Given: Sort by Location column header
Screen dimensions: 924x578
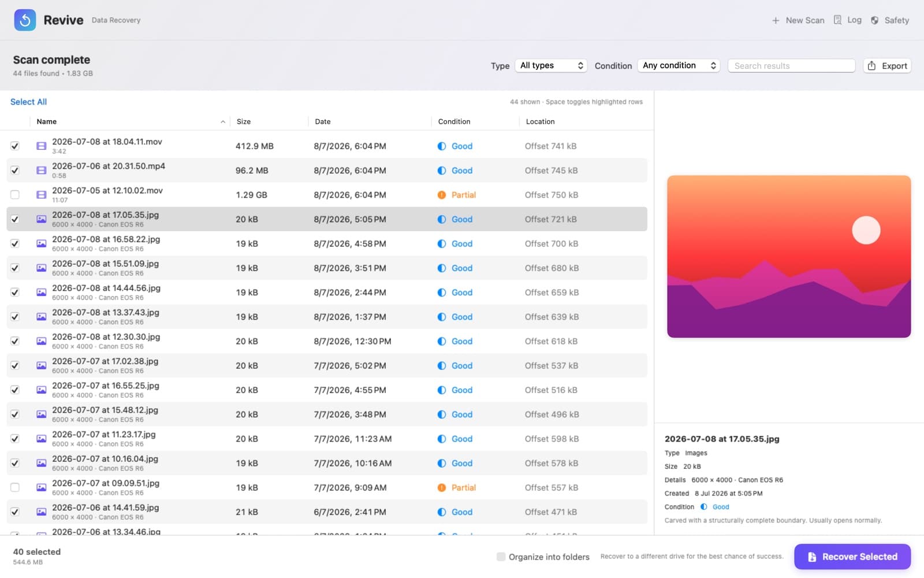Looking at the screenshot, I should click(540, 122).
